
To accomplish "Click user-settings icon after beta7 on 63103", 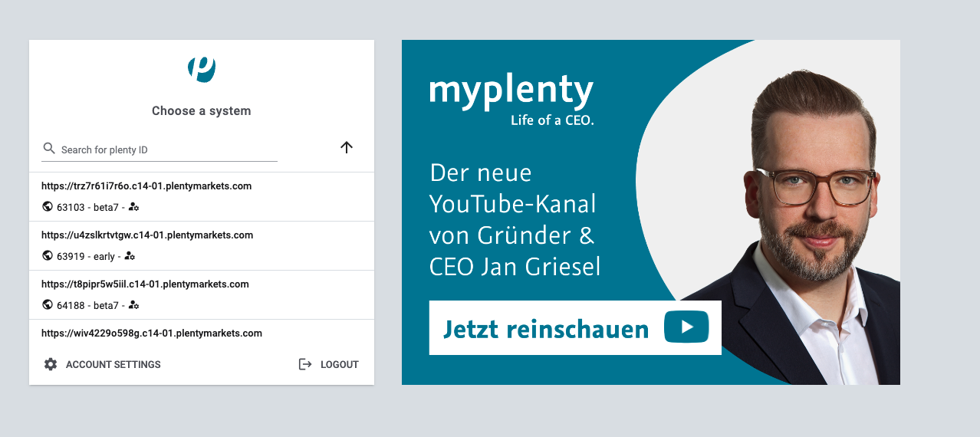I will pyautogui.click(x=133, y=207).
